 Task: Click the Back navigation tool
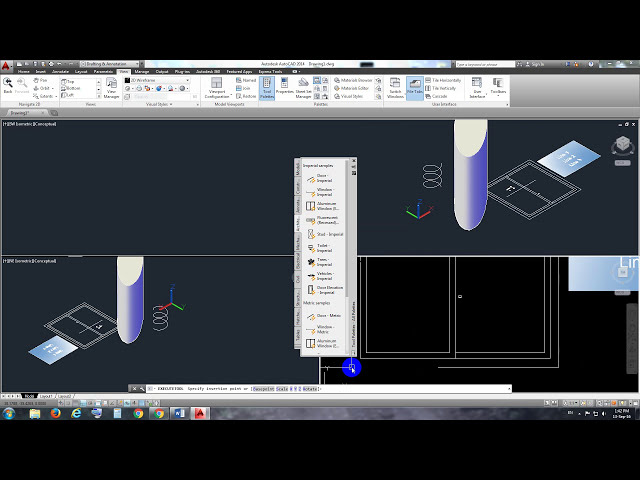pyautogui.click(x=8, y=85)
